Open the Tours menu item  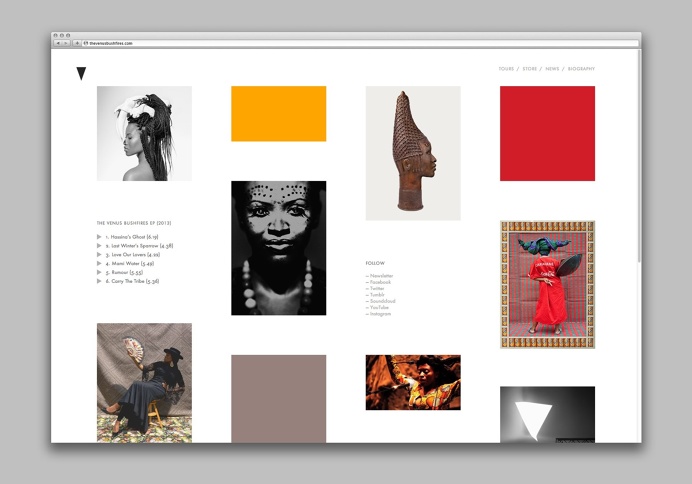(506, 69)
